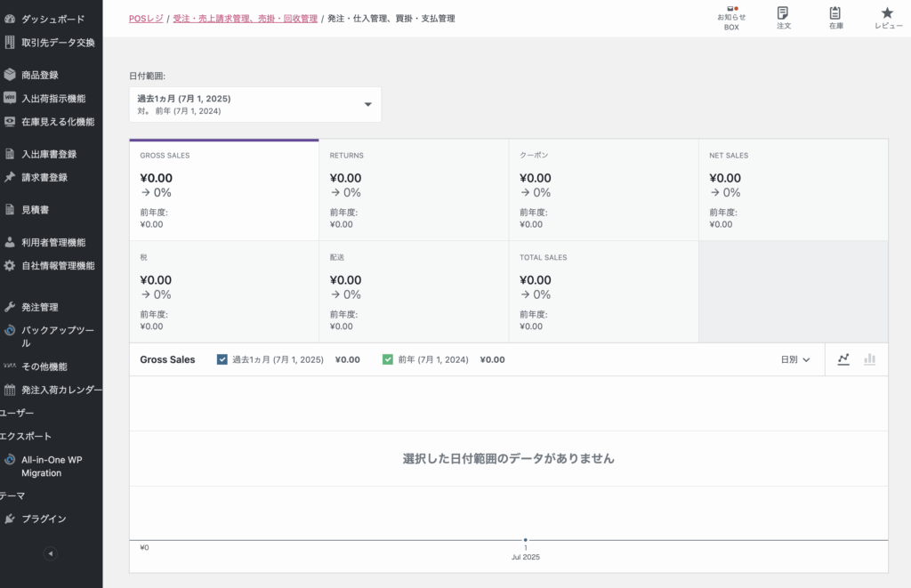Uncheck 前年 (7月 1, 2024) checkbox
Screen dimensions: 911x588
(x=388, y=359)
